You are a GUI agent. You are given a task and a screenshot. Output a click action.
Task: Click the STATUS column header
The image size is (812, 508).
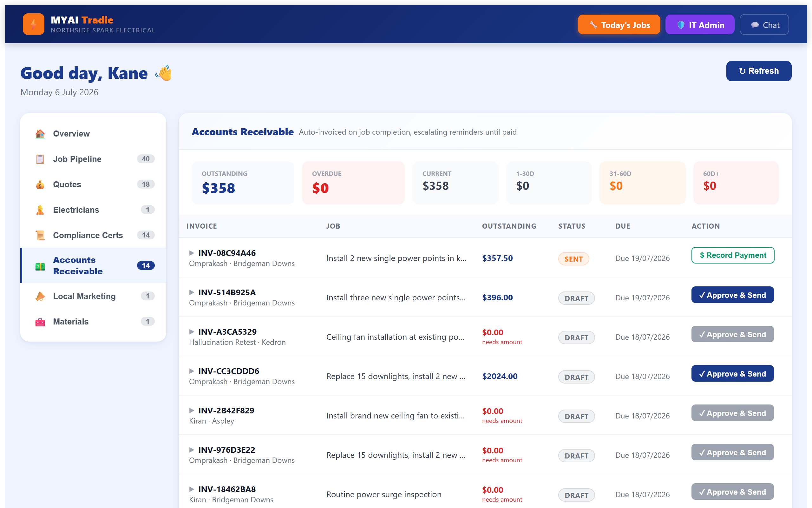click(x=572, y=226)
